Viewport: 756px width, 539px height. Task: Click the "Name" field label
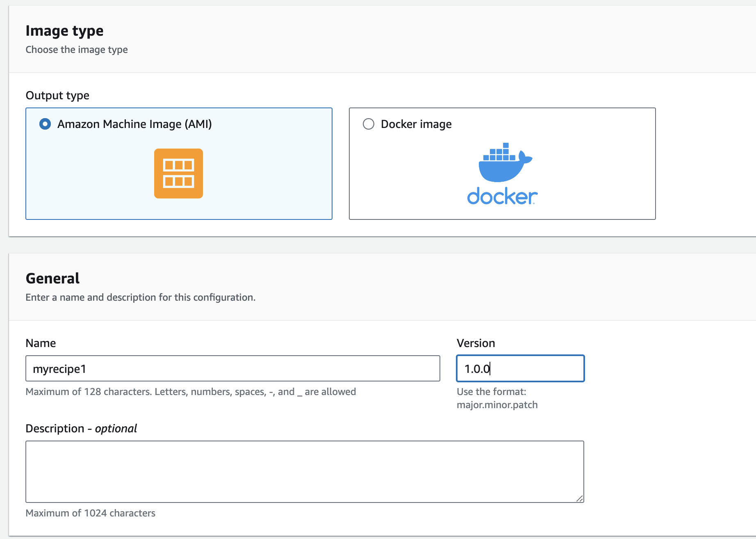[41, 343]
